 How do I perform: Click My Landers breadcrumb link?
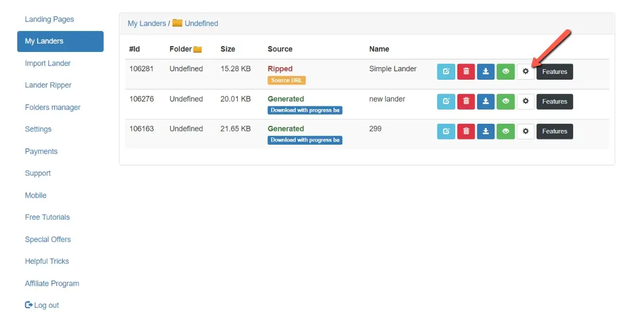(x=147, y=24)
